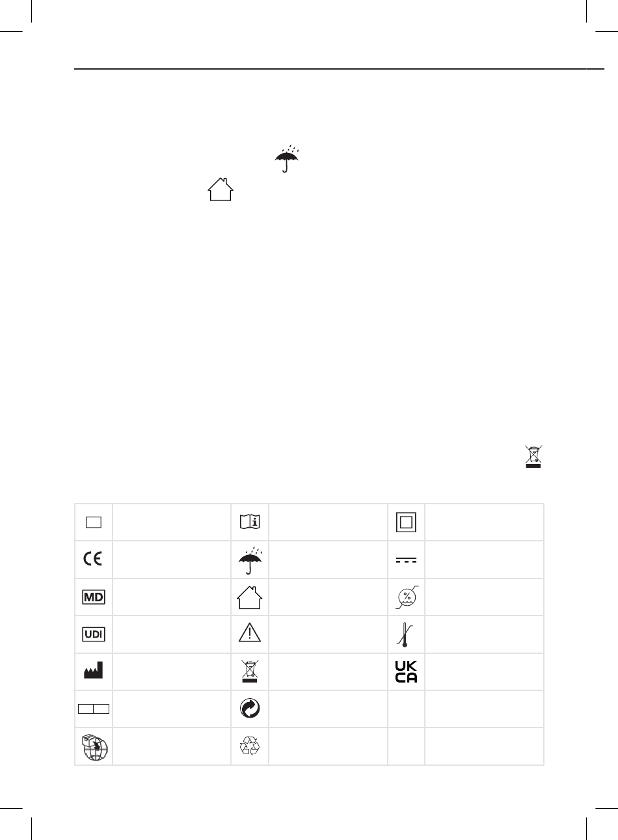The image size is (618, 840).
Task: Select the factory manufacturer symbol
Action: [x=93, y=671]
